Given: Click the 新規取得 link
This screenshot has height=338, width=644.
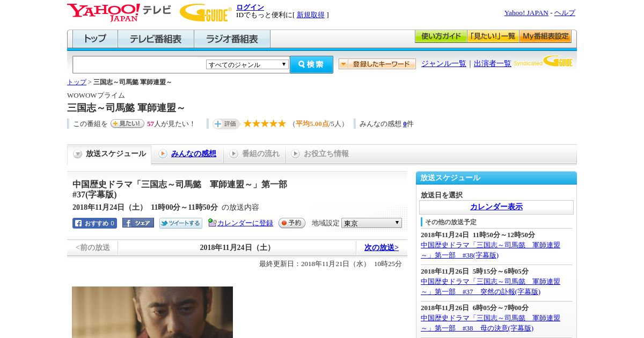Looking at the screenshot, I should pos(311,15).
